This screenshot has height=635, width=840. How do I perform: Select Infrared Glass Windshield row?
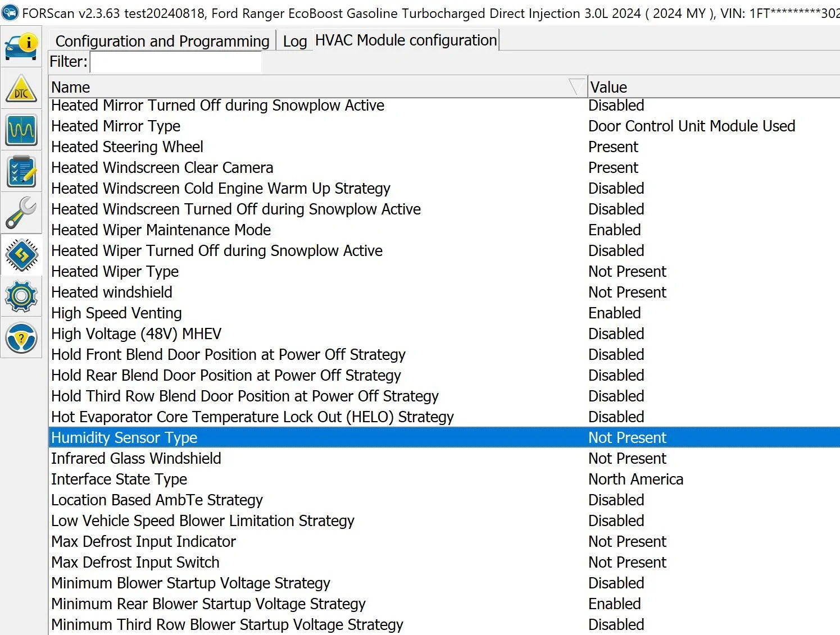coord(444,458)
